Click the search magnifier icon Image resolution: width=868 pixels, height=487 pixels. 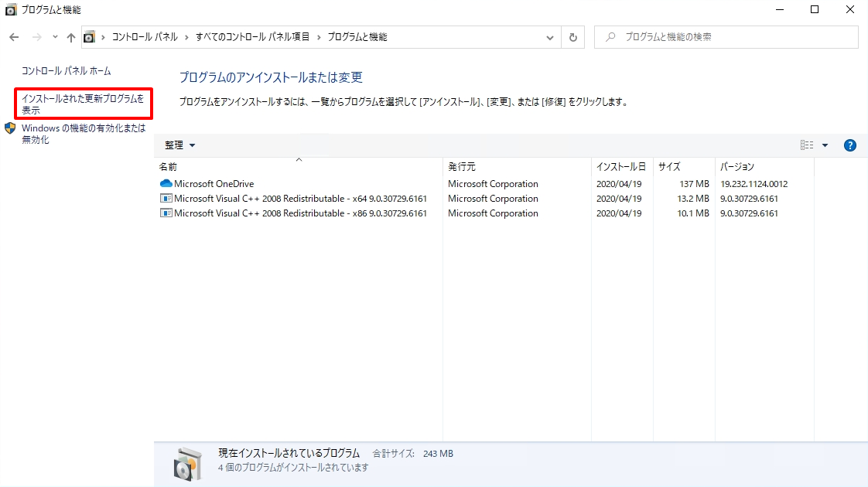(610, 37)
